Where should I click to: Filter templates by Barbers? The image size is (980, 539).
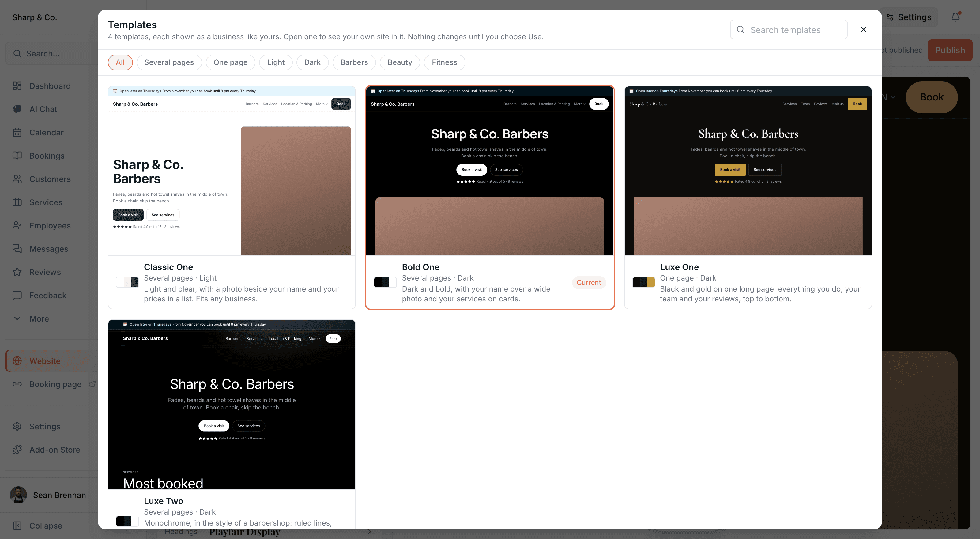[354, 62]
